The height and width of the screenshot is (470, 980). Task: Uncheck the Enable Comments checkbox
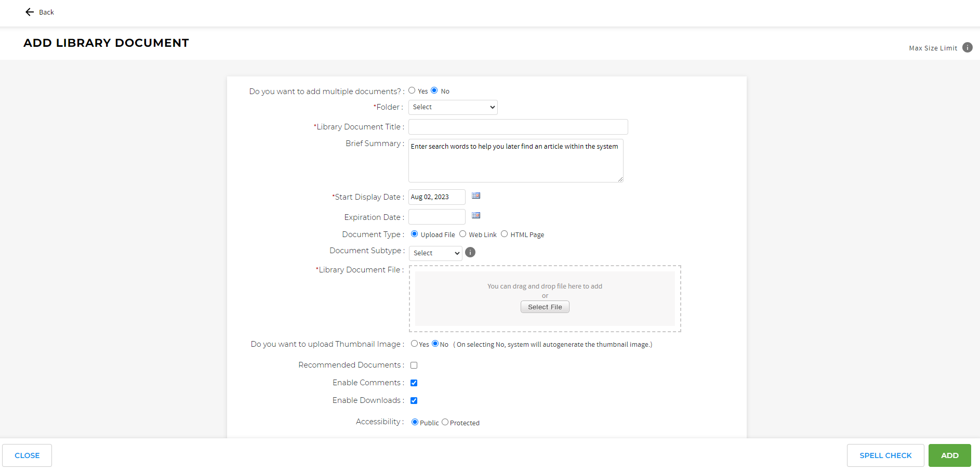tap(414, 383)
